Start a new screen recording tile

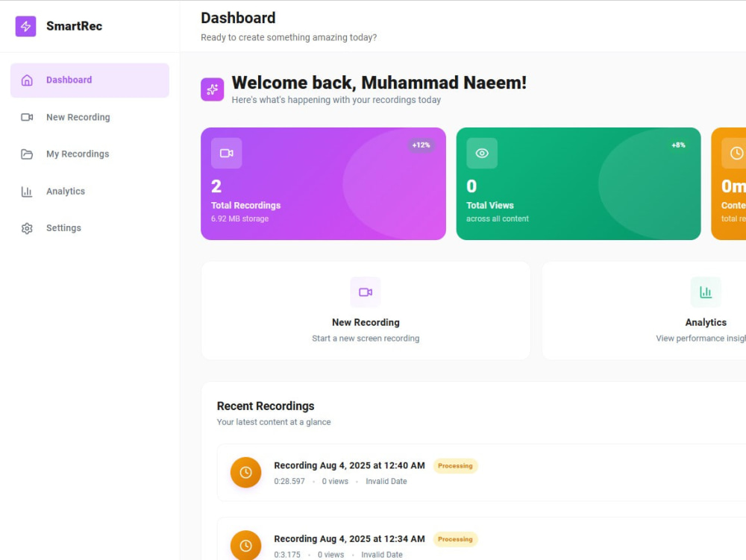(366, 310)
